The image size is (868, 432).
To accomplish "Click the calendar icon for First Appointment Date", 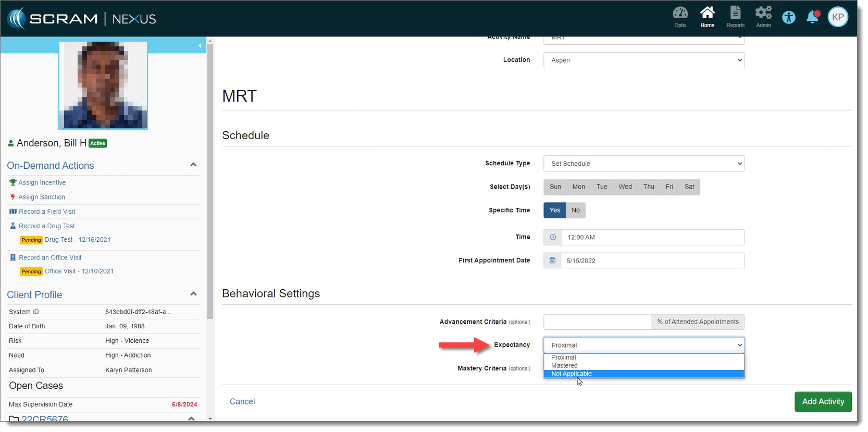I will pyautogui.click(x=552, y=261).
